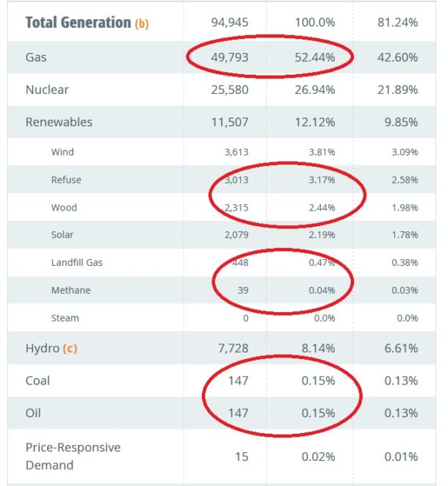The width and height of the screenshot is (448, 486).
Task: Select the Gas value 49,793
Action: coord(230,57)
